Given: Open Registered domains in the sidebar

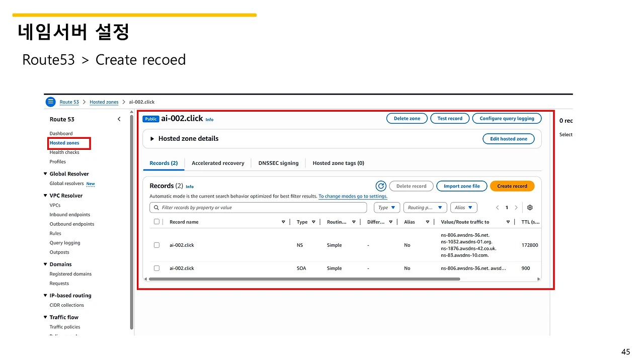Looking at the screenshot, I should tap(70, 274).
